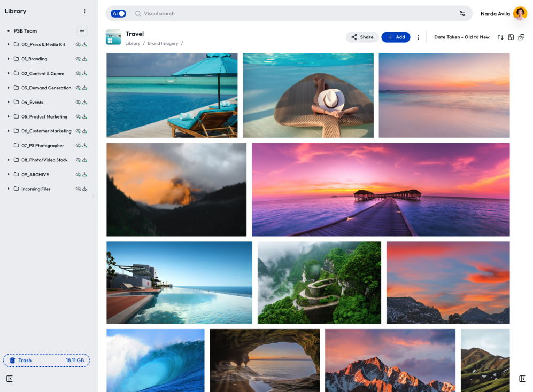533x392 pixels.
Task: Collapse the left sidebar panel
Action: point(10,379)
